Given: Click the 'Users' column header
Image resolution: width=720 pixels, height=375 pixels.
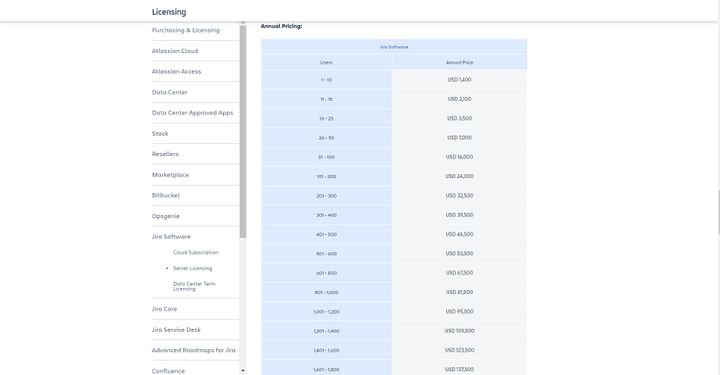Looking at the screenshot, I should click(x=326, y=62).
